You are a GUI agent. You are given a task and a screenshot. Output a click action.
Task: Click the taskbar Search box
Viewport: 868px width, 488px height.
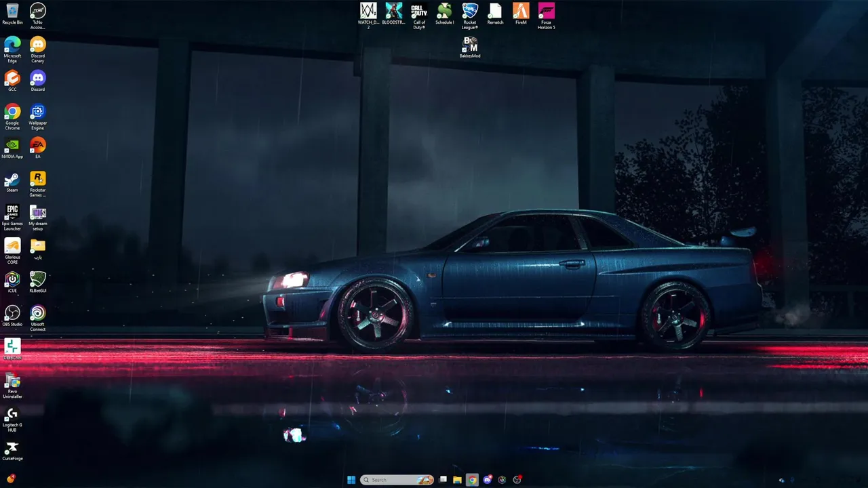click(x=397, y=480)
